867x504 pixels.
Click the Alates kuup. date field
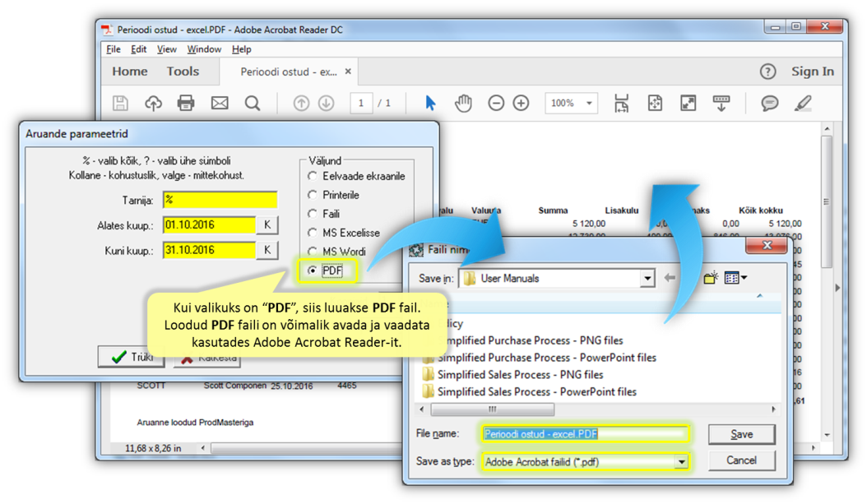click(x=210, y=225)
